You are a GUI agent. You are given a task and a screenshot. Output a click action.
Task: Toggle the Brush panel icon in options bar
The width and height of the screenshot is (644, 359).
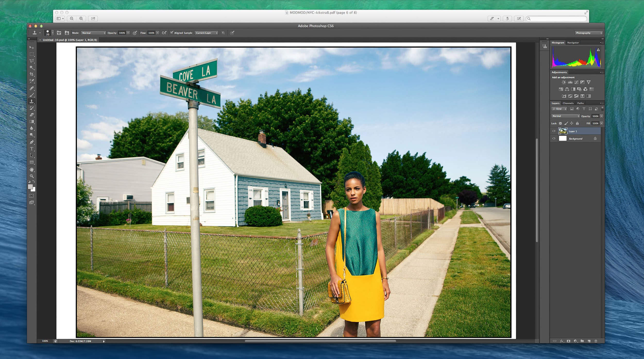coord(59,33)
